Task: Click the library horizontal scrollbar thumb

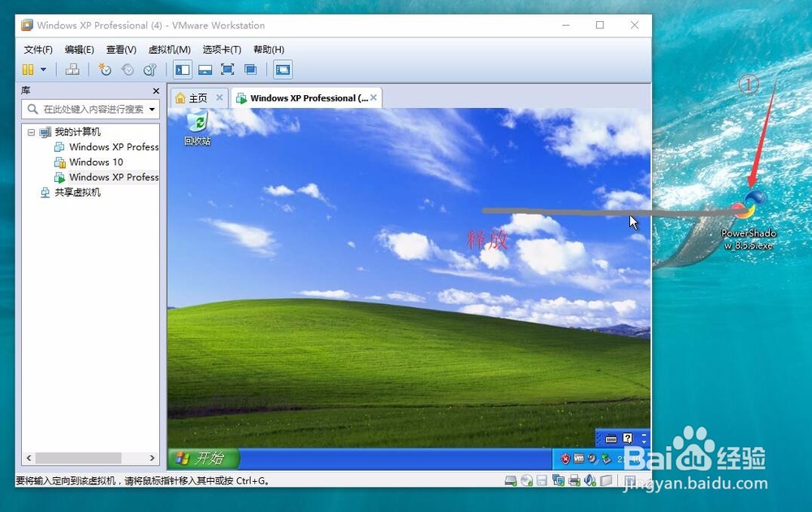Action: [78, 458]
